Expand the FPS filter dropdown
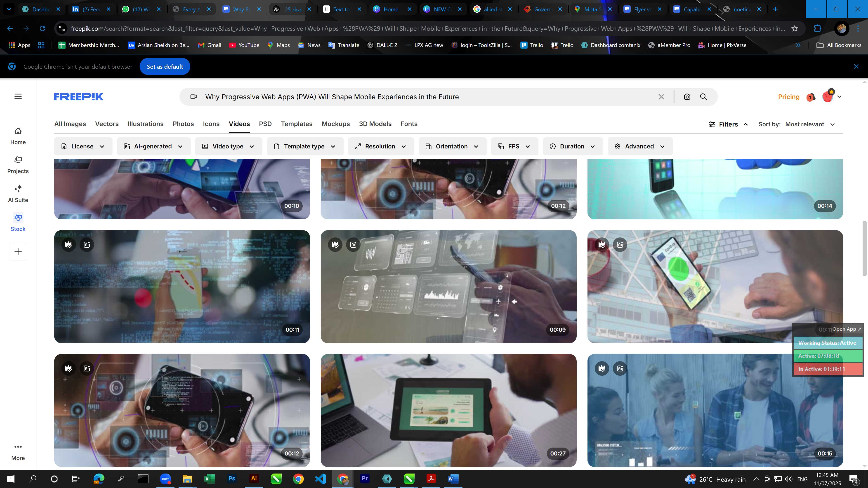This screenshot has width=868, height=488. [x=514, y=146]
